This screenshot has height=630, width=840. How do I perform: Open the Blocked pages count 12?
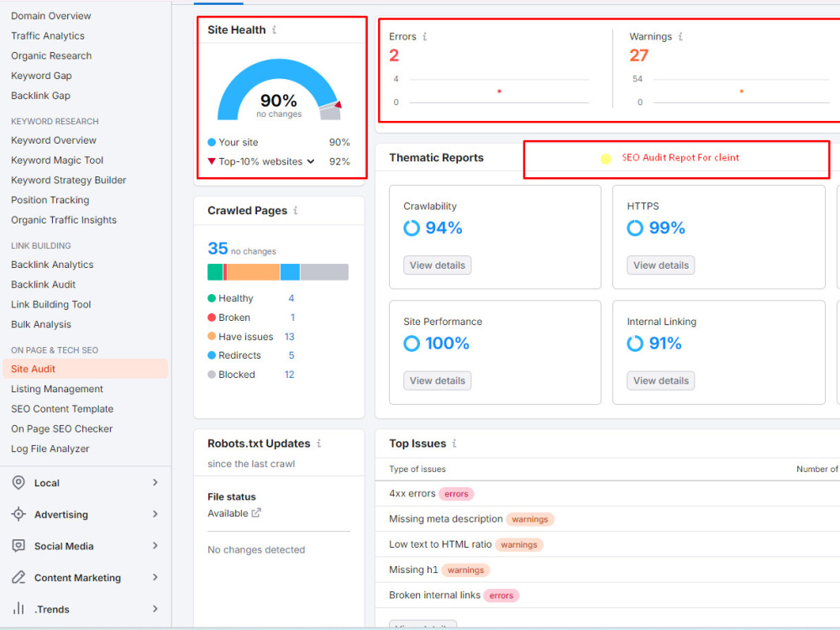pyautogui.click(x=289, y=375)
